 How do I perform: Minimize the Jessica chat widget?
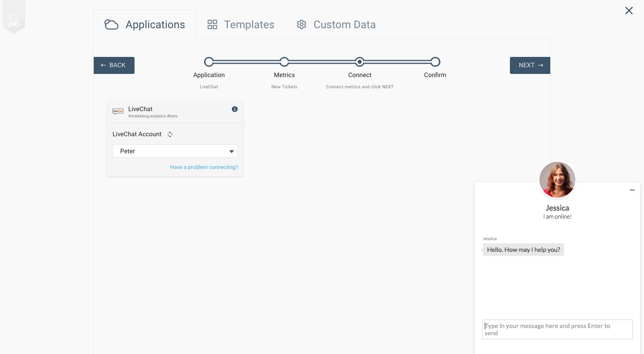pos(632,190)
